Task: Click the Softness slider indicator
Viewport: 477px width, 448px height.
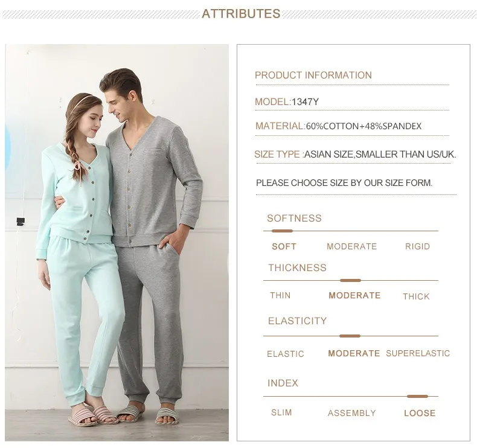Action: (283, 231)
